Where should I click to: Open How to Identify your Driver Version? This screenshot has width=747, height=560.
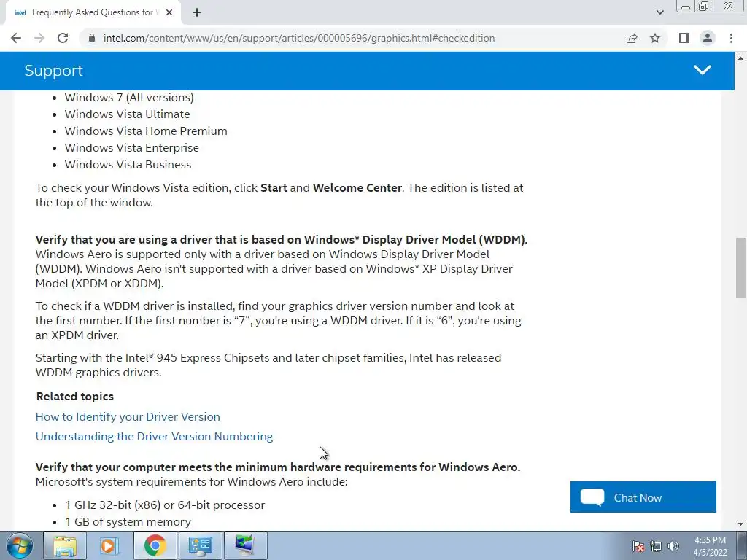click(x=128, y=416)
